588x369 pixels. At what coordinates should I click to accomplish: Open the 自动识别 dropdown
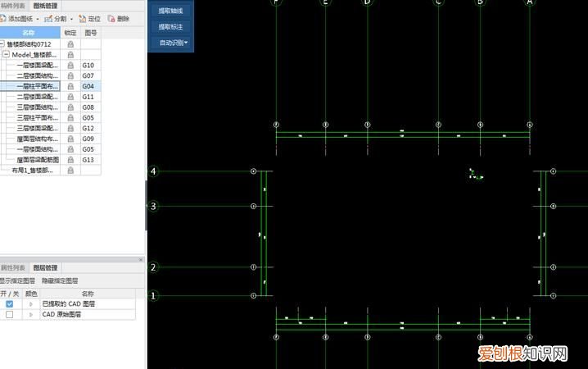(173, 42)
